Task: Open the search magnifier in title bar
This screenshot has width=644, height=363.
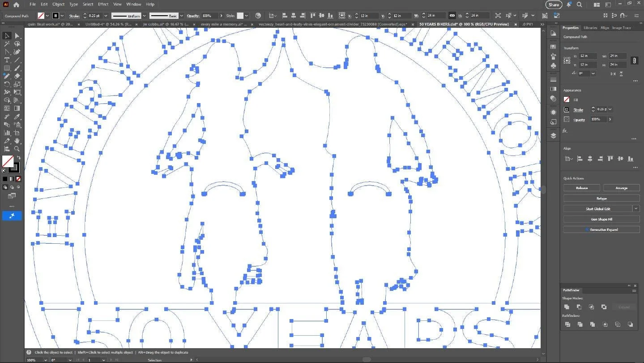Action: (x=580, y=4)
